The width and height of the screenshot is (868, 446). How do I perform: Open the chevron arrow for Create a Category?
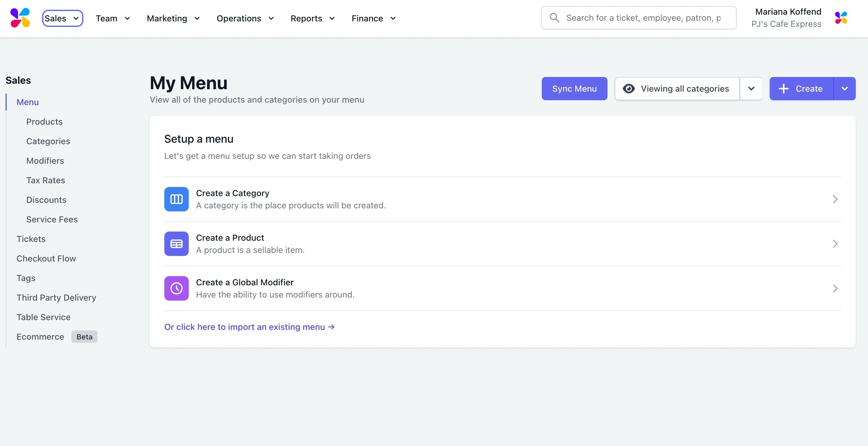tap(835, 199)
